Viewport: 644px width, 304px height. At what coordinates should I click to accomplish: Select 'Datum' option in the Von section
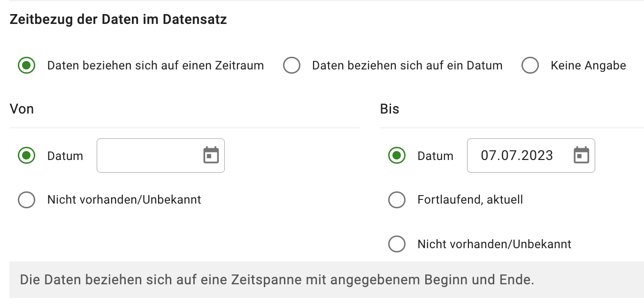26,155
